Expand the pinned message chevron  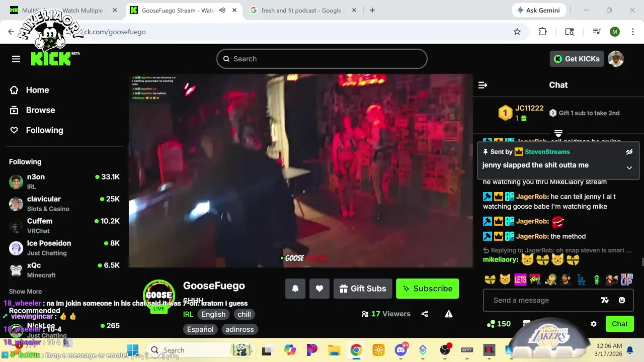click(629, 168)
